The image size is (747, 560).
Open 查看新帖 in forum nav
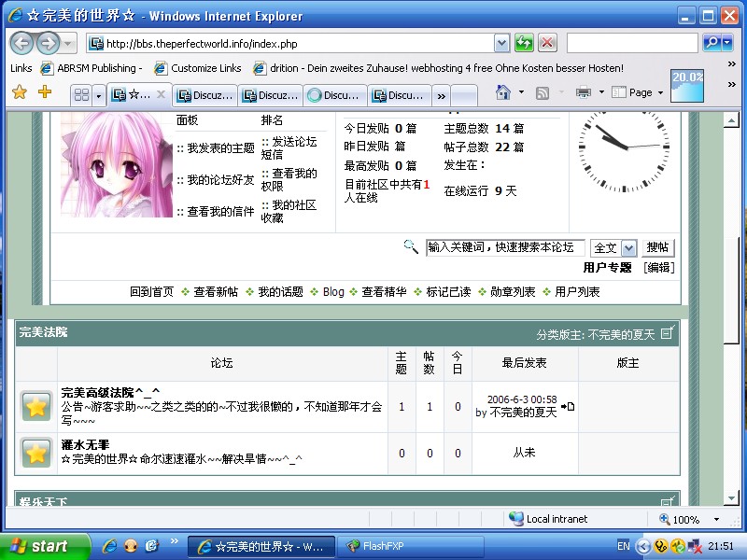coord(216,292)
